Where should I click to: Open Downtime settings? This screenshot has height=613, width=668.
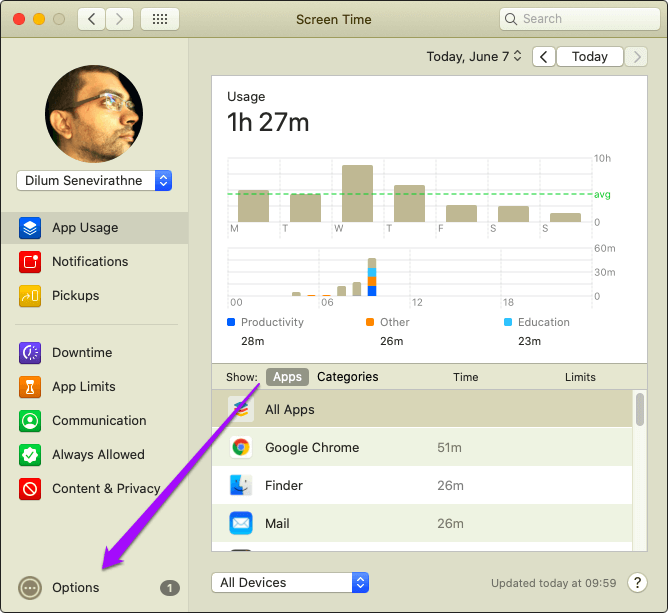[81, 353]
